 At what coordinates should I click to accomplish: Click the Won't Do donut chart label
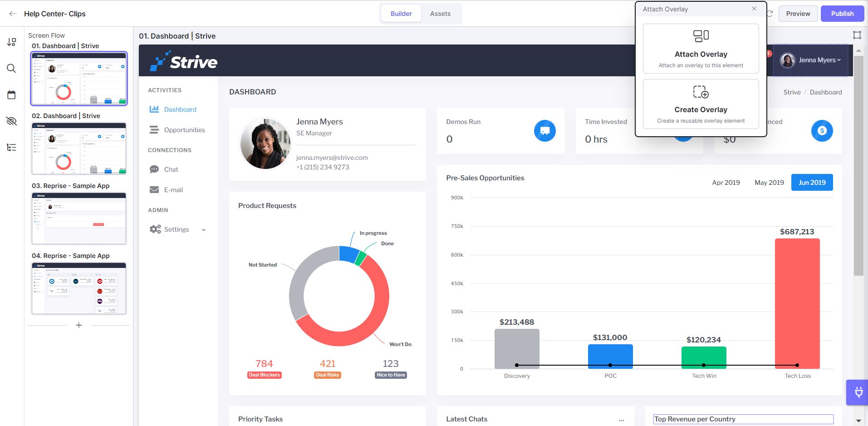[400, 344]
